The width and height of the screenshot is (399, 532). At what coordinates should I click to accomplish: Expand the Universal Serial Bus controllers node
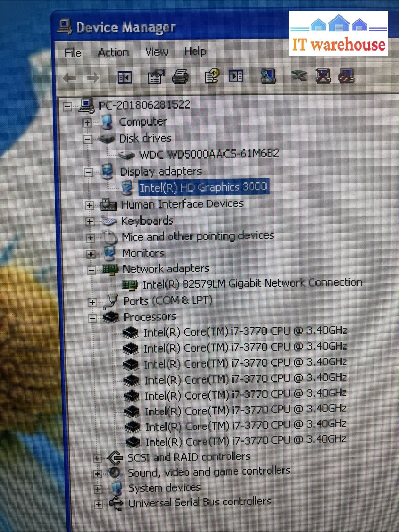pyautogui.click(x=98, y=504)
